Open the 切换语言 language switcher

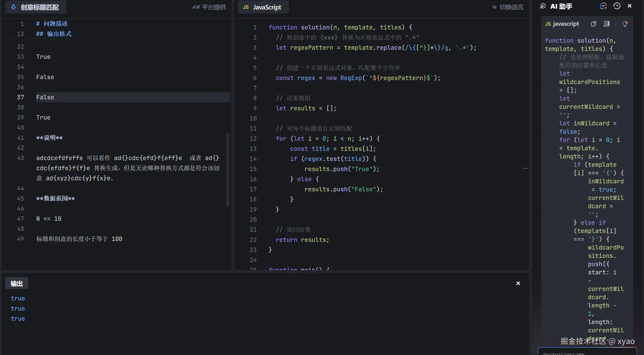[508, 7]
